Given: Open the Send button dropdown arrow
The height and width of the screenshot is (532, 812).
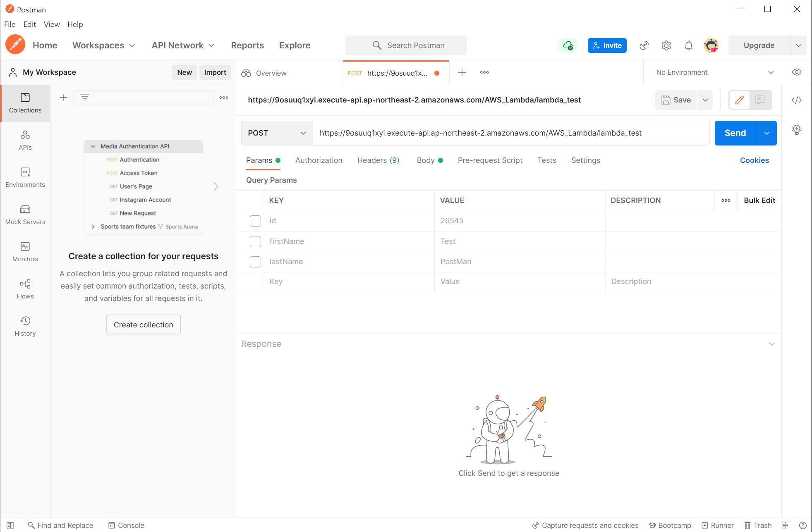Looking at the screenshot, I should tap(766, 133).
